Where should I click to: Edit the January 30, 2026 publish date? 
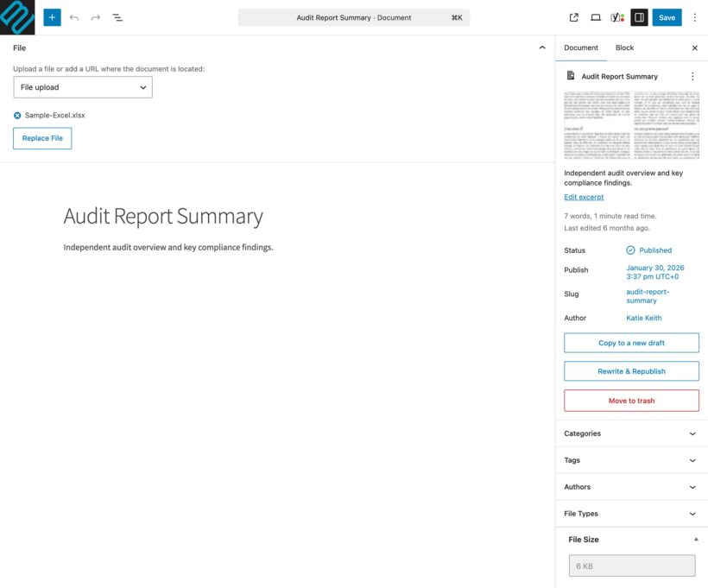[654, 272]
